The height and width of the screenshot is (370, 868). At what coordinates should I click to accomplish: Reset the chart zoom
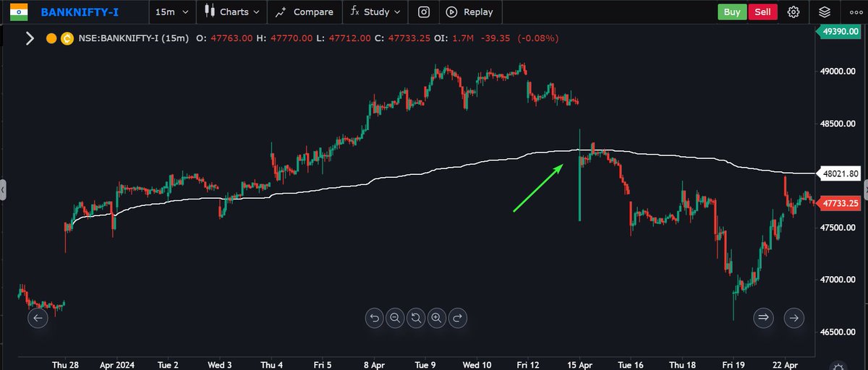coord(416,317)
